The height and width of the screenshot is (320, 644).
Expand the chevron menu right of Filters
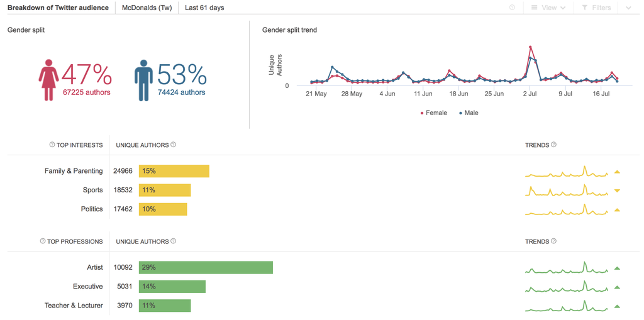pyautogui.click(x=628, y=8)
